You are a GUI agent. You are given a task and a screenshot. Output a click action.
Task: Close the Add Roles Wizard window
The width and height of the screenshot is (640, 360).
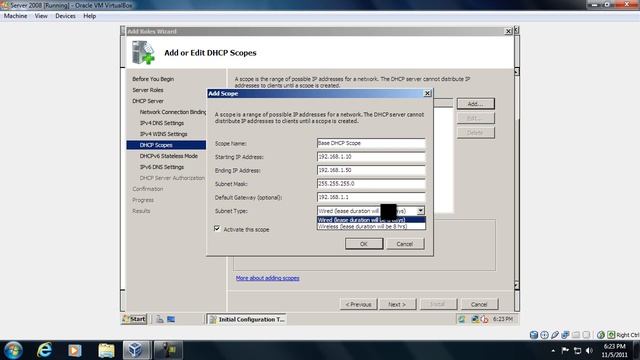pyautogui.click(x=508, y=31)
